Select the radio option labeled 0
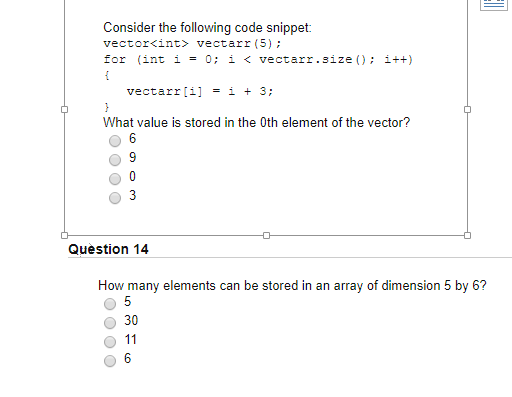Screen dimensions: 512x397 [115, 179]
